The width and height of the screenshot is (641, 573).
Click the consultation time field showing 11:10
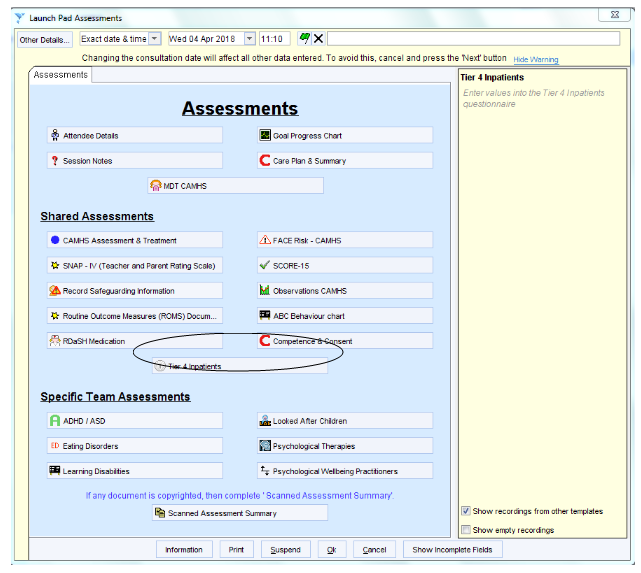pos(273,39)
